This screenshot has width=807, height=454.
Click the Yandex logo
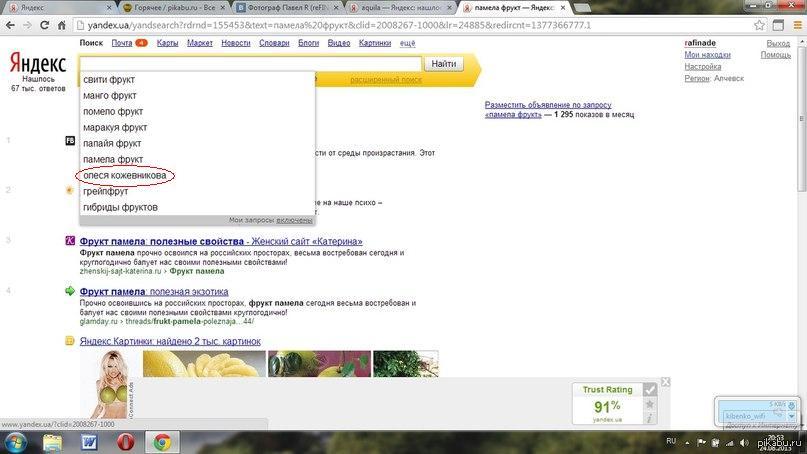pyautogui.click(x=38, y=63)
